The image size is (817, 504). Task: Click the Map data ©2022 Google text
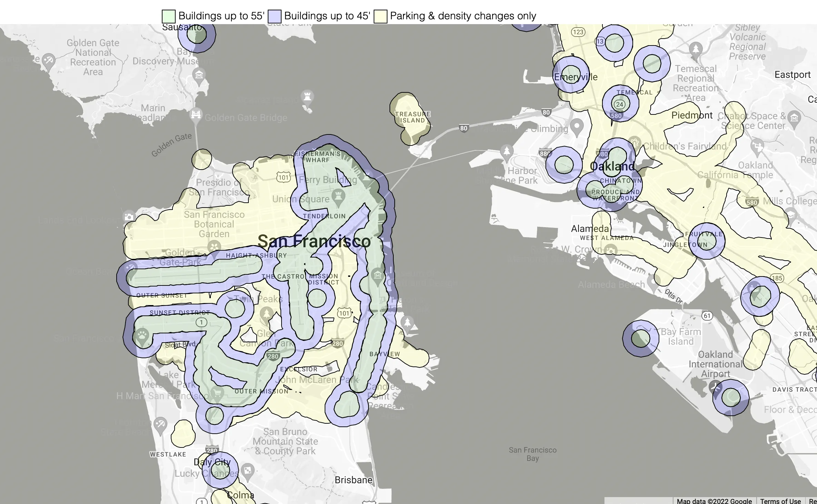(714, 501)
